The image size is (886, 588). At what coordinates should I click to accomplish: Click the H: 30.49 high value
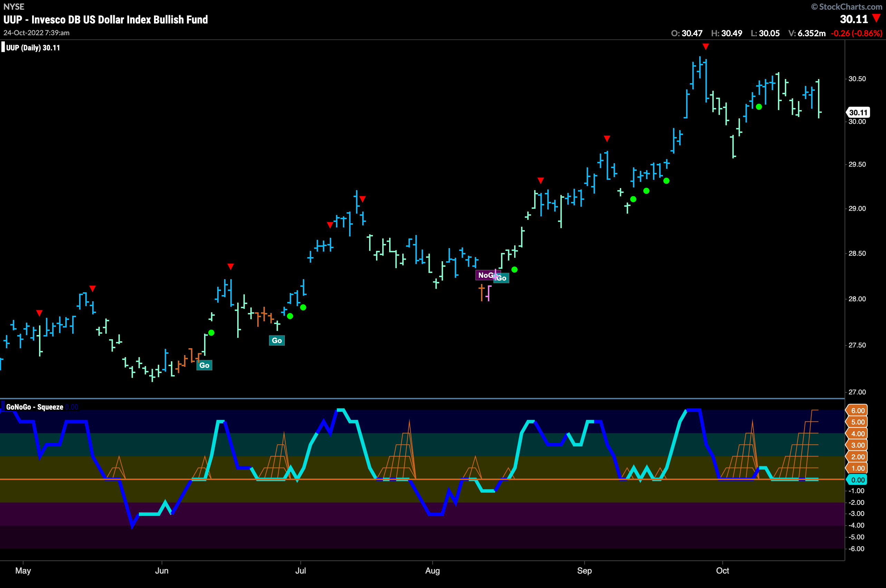[x=726, y=33]
